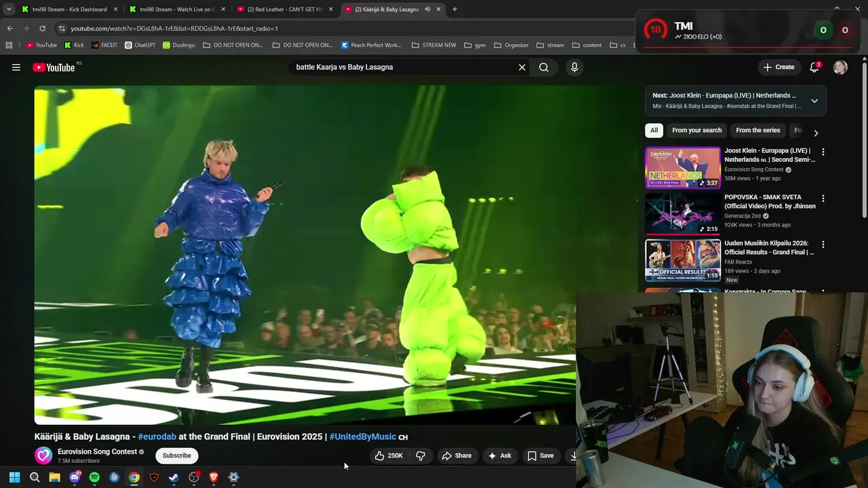The height and width of the screenshot is (488, 868).
Task: Open Joost Klein Europapa video thumbnail
Action: click(682, 167)
